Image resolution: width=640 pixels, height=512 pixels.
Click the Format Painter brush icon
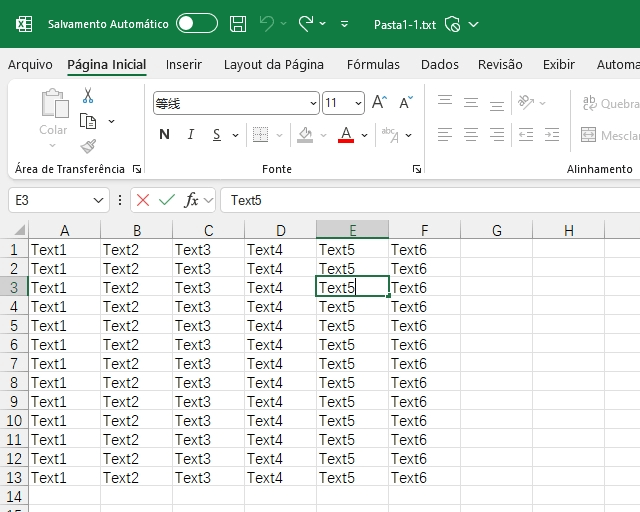[x=88, y=146]
